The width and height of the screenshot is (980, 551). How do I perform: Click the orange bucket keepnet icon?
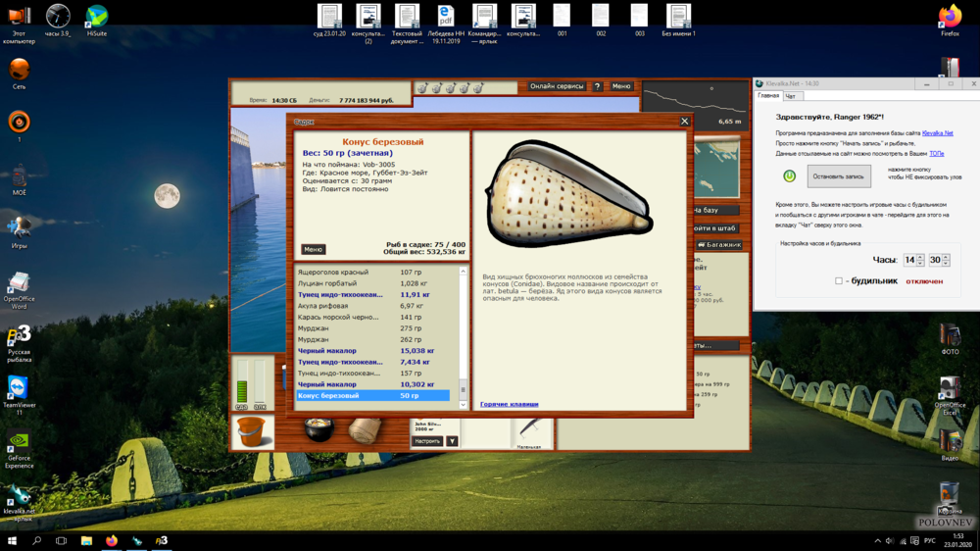(253, 431)
